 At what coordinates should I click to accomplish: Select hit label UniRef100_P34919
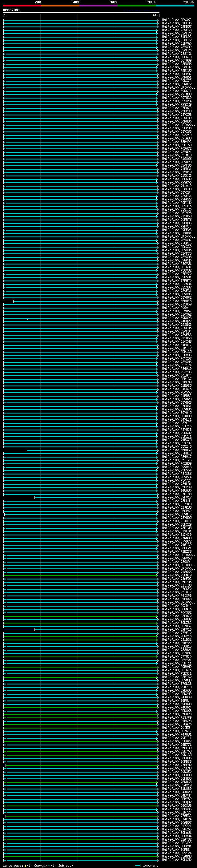pyautogui.click(x=176, y=369)
